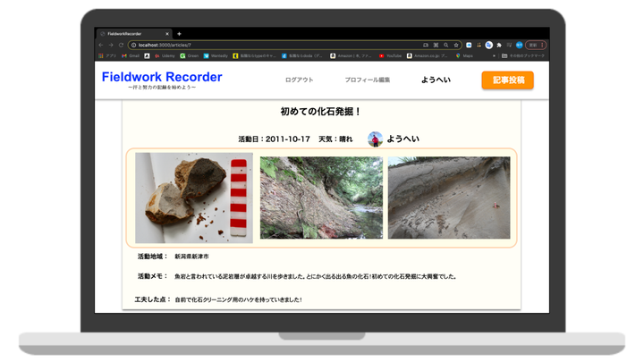The width and height of the screenshot is (644, 362).
Task: Open the Wantedly bookmark
Action: 216,55
